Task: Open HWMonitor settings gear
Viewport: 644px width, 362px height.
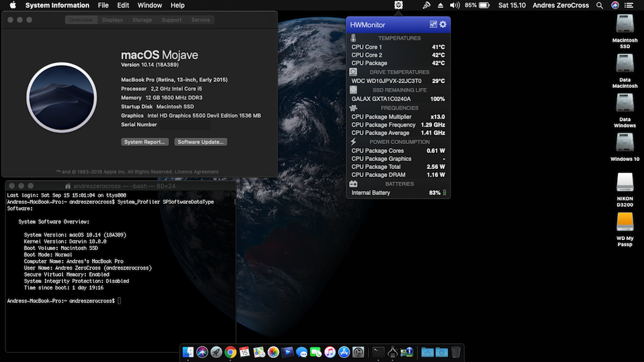Action: pos(443,25)
